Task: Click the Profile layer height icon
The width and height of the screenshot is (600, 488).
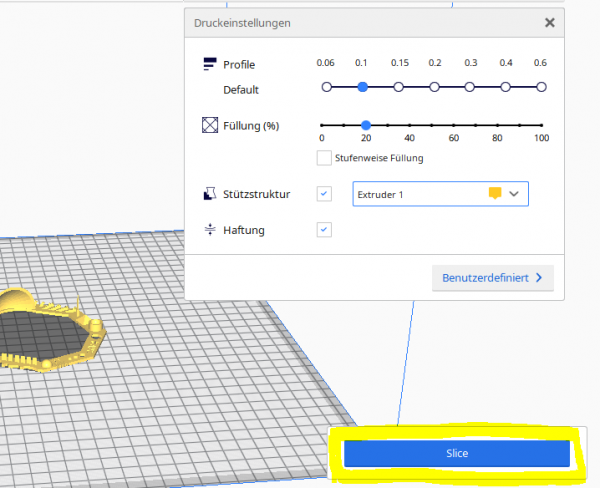Action: 210,63
